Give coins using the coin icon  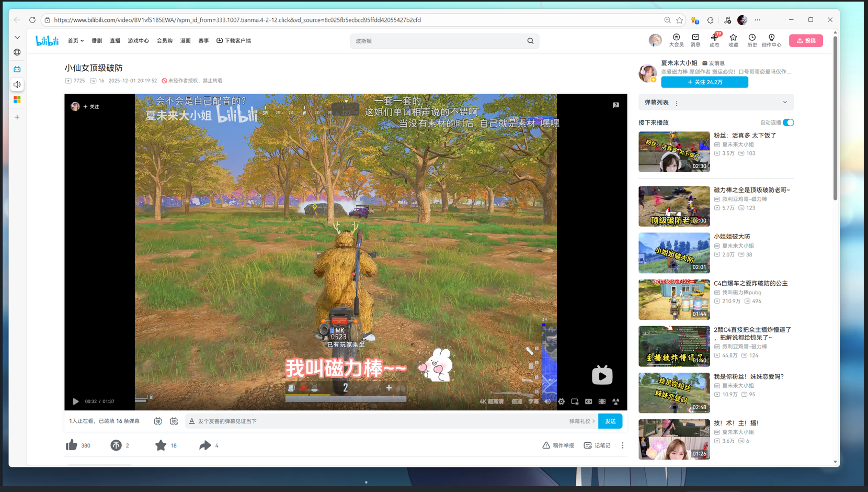pyautogui.click(x=116, y=445)
